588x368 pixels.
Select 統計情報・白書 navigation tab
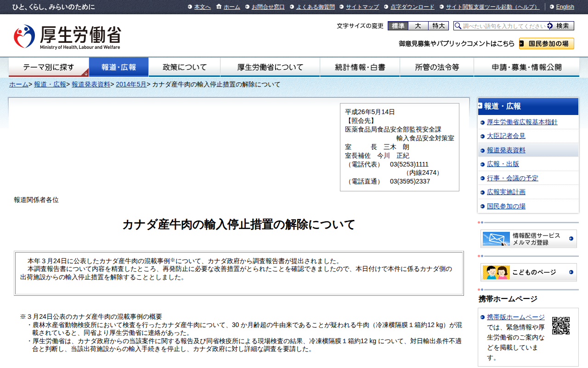click(360, 67)
